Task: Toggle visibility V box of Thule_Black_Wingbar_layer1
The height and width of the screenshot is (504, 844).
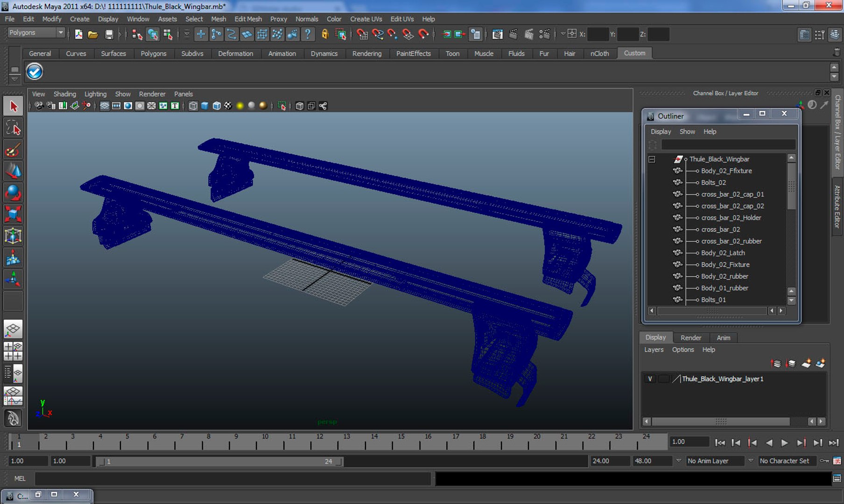Action: [x=649, y=378]
